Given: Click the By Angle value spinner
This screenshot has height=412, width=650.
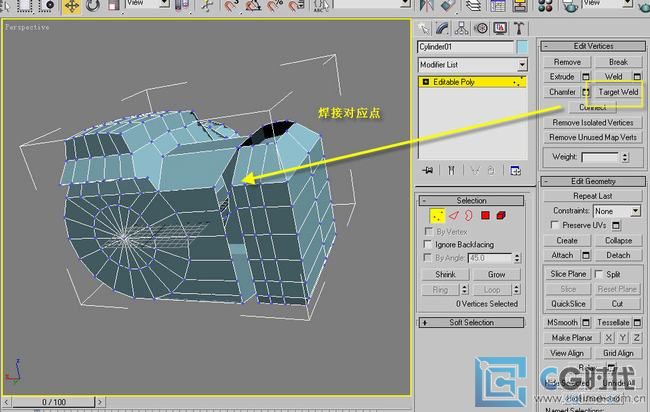Looking at the screenshot, I should (517, 258).
